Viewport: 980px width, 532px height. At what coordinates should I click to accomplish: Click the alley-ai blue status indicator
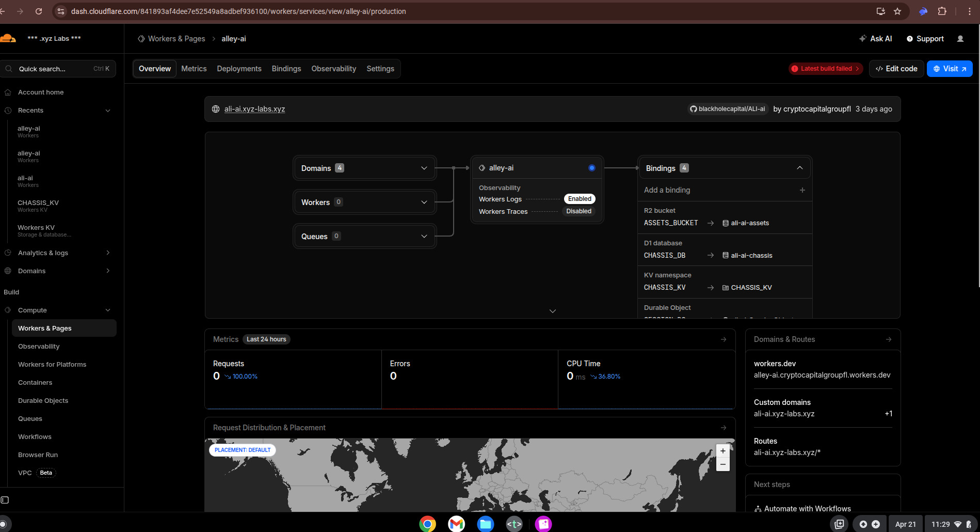click(591, 168)
